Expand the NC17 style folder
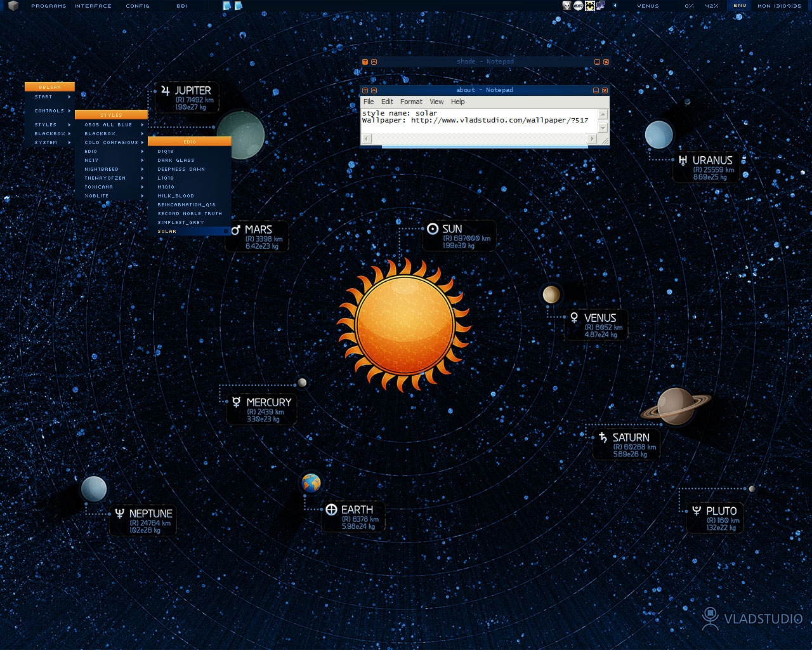This screenshot has height=650, width=812. point(112,161)
